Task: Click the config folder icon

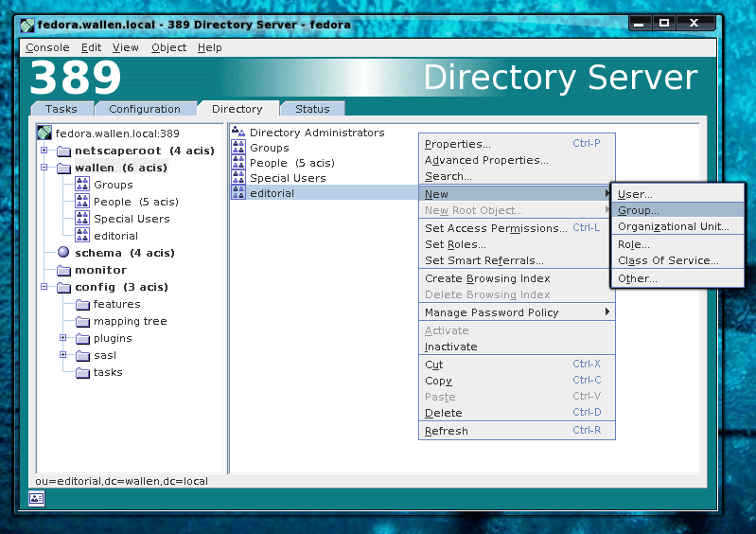Action: pyautogui.click(x=63, y=288)
